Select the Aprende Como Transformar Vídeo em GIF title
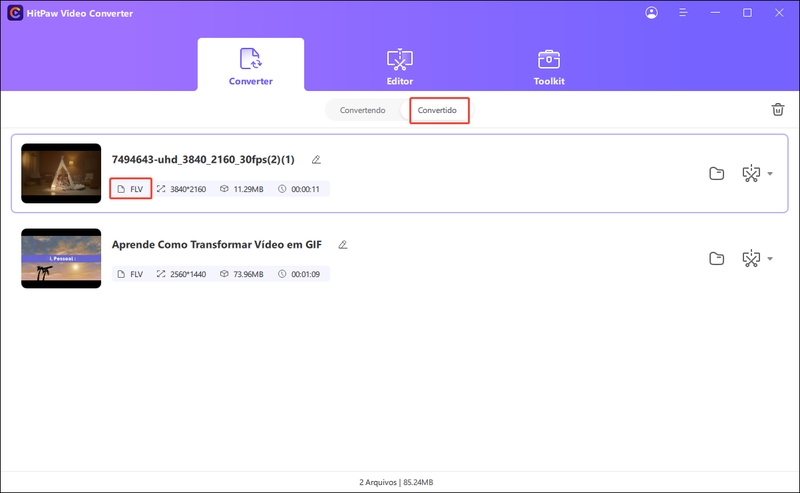Viewport: 800px width, 493px height. (221, 244)
